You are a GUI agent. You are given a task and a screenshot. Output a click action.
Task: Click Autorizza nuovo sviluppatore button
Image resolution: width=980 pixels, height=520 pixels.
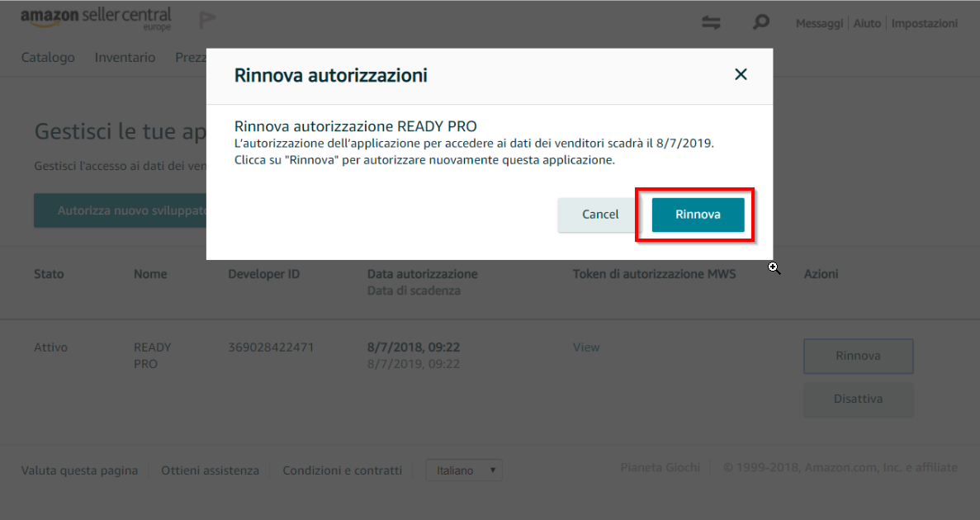(x=120, y=210)
